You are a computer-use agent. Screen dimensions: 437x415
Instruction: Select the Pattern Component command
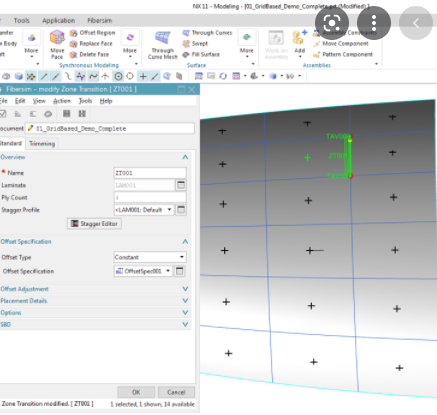coord(343,54)
